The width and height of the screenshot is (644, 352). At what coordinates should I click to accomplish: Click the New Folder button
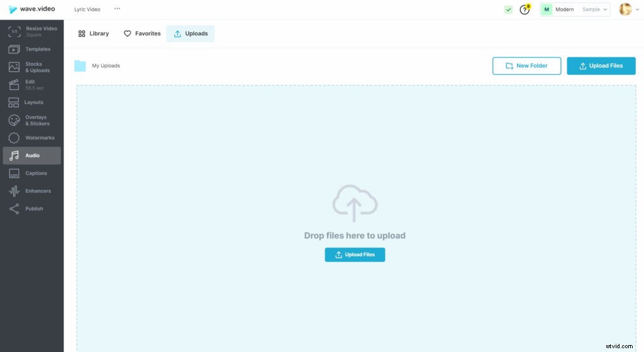[x=526, y=66]
